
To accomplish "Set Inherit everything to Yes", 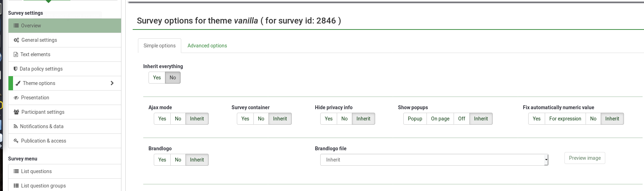I will tap(157, 78).
